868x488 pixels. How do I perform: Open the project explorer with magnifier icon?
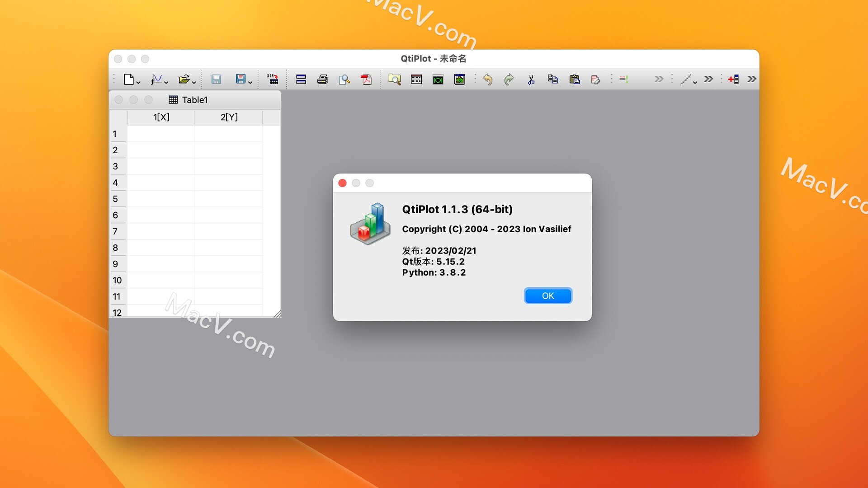pyautogui.click(x=394, y=79)
